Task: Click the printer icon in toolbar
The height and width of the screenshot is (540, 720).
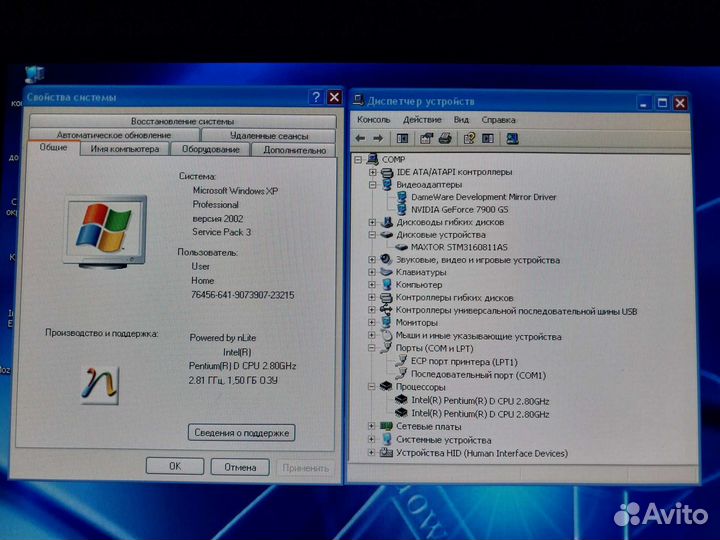Action: tap(445, 138)
